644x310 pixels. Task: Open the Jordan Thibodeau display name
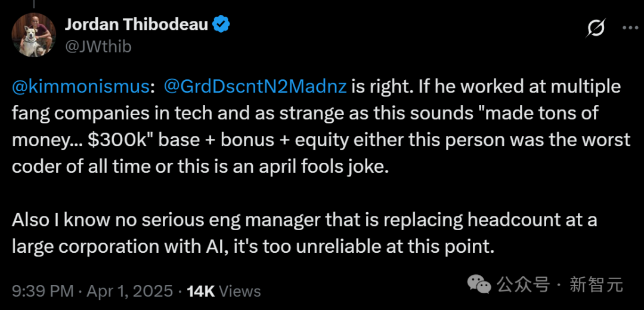[x=137, y=25]
